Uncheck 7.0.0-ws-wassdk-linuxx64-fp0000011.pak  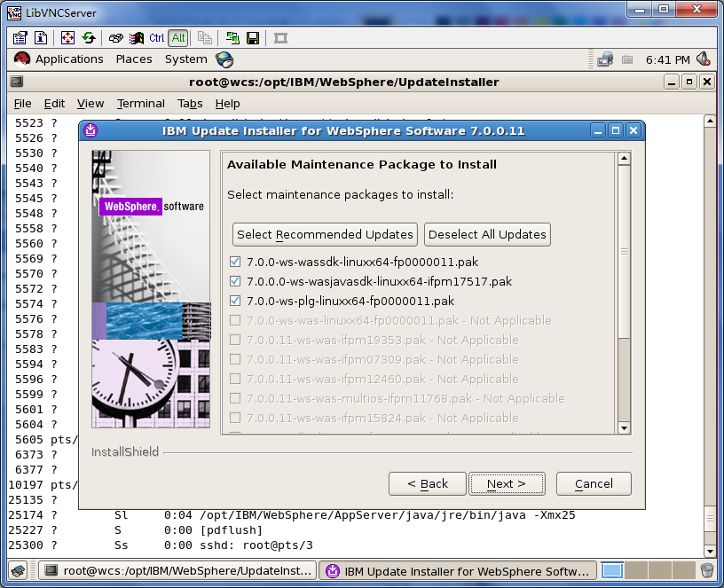click(235, 262)
